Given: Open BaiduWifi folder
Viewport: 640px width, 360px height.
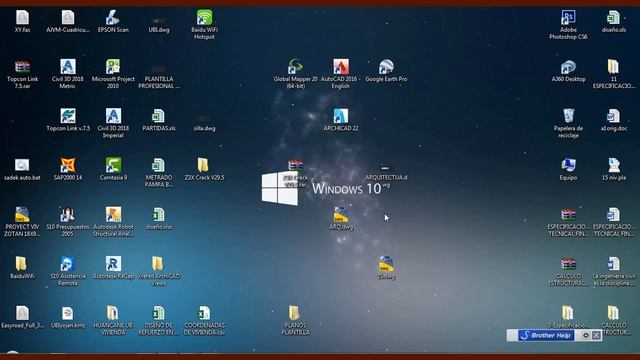Looking at the screenshot, I should (21, 264).
